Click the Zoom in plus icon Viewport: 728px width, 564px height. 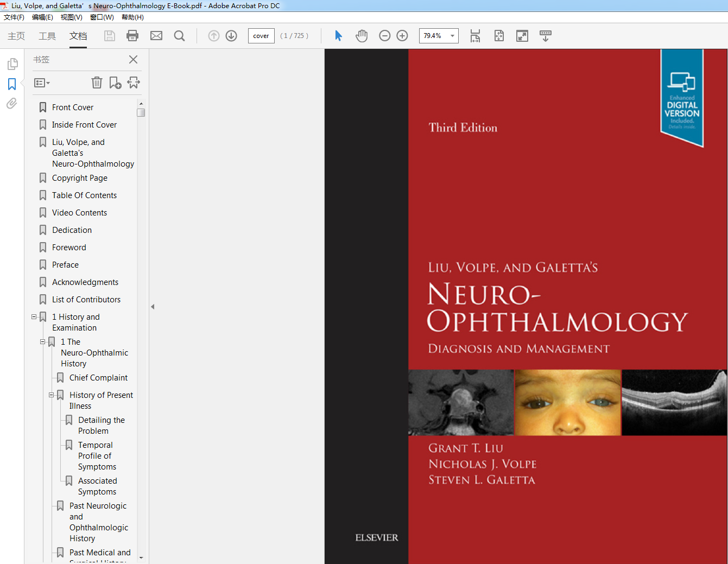click(x=402, y=36)
